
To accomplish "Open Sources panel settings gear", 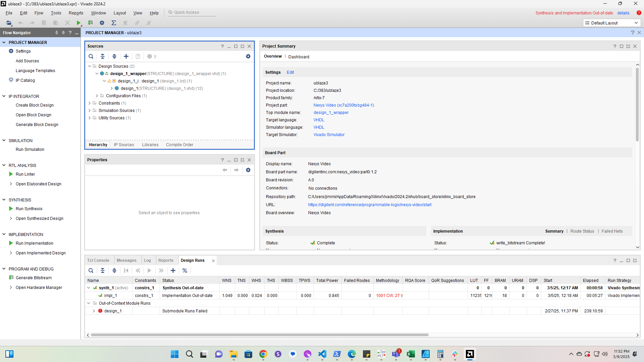I will (248, 56).
